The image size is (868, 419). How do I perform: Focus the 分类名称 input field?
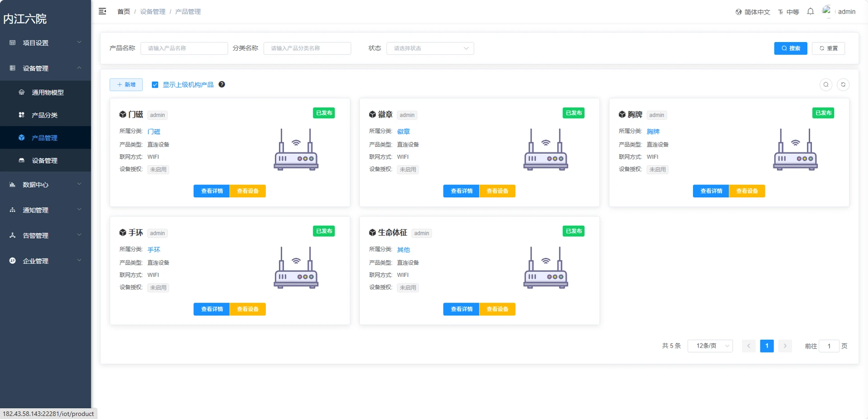tap(307, 48)
